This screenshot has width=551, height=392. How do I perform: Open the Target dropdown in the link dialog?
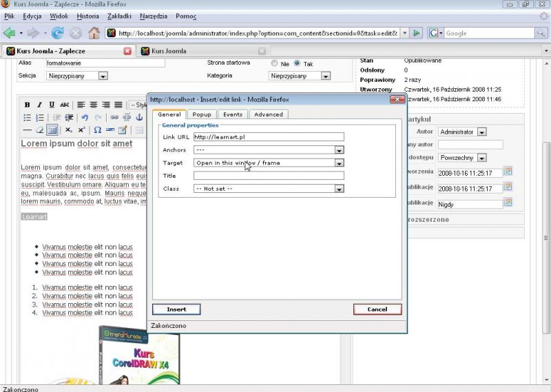pos(339,163)
